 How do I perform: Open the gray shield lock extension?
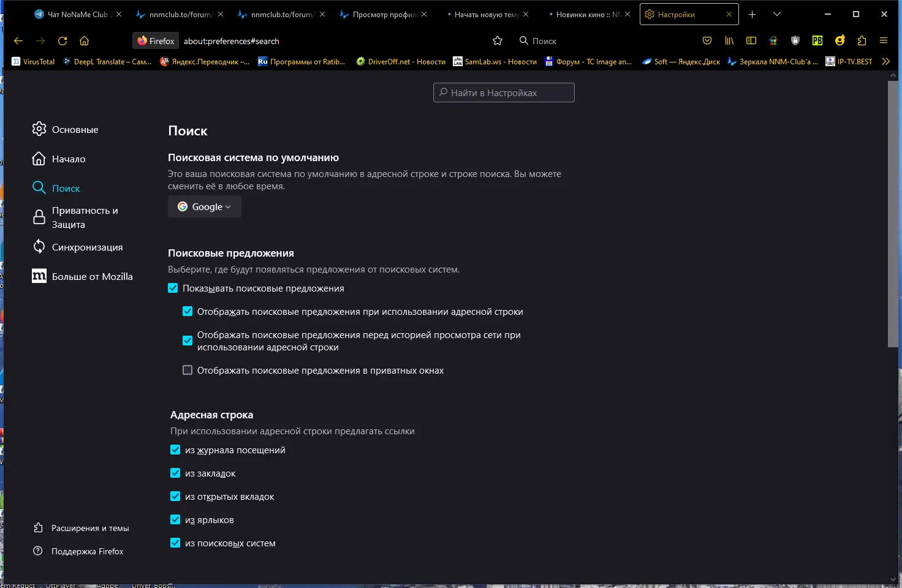click(x=795, y=41)
